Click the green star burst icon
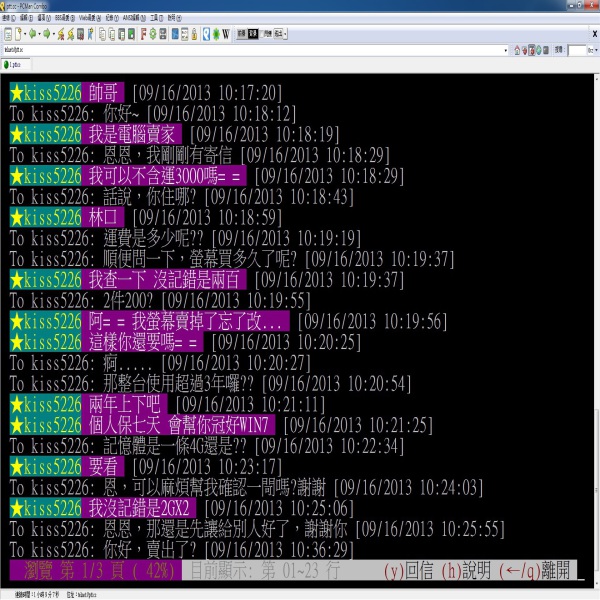 216,34
